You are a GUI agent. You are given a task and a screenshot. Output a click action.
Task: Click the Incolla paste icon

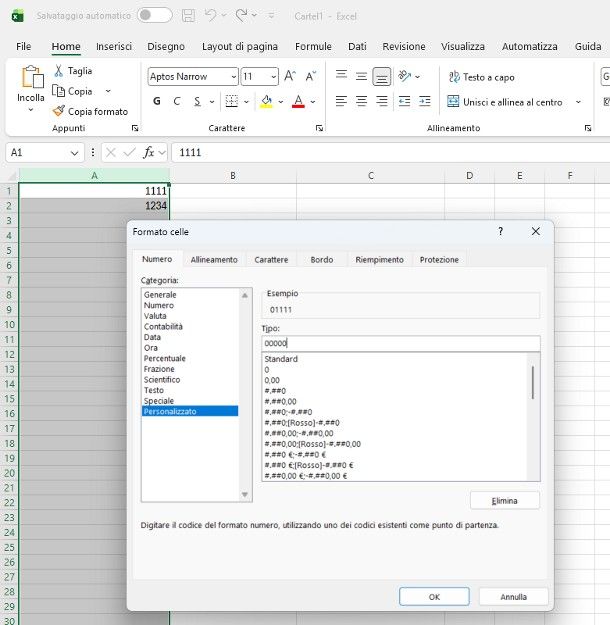point(32,77)
